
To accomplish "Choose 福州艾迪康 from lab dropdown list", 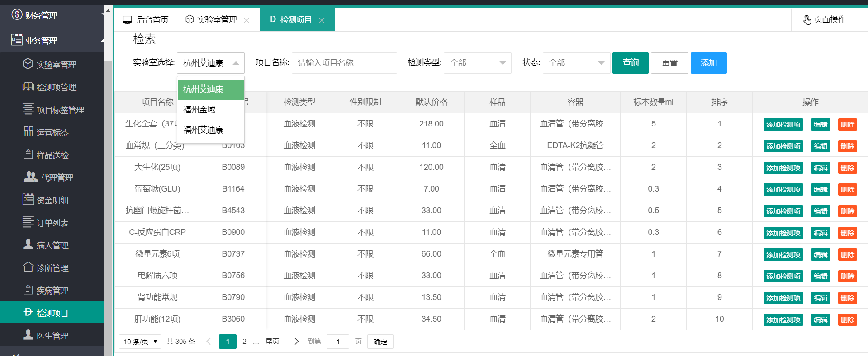I will 211,130.
